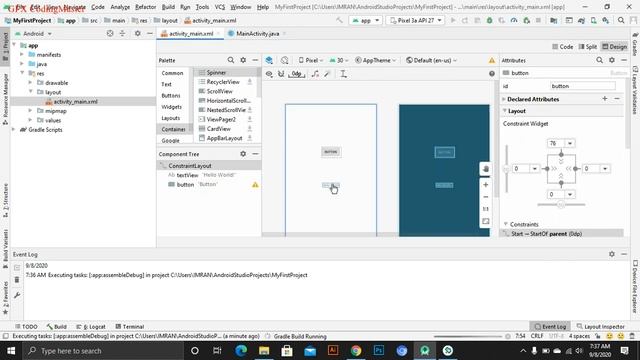Screen dimensions: 640x360
Task: Add declared attribute plus icon
Action: (x=605, y=99)
